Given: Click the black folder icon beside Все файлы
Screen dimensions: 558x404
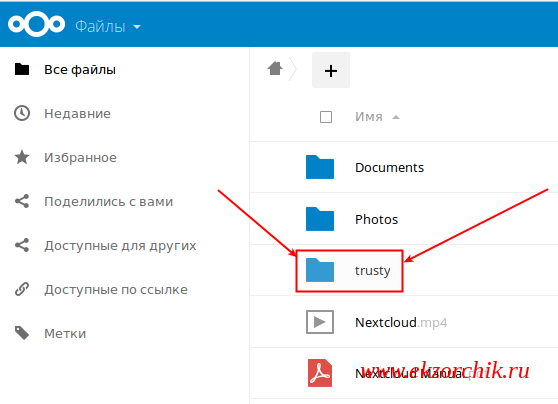Looking at the screenshot, I should point(22,69).
